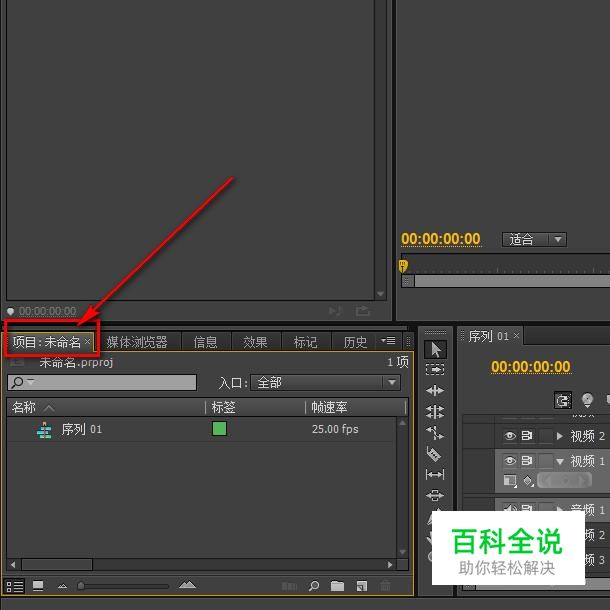This screenshot has height=610, width=610.
Task: Click the Video 1 set display style icon
Action: click(x=510, y=480)
